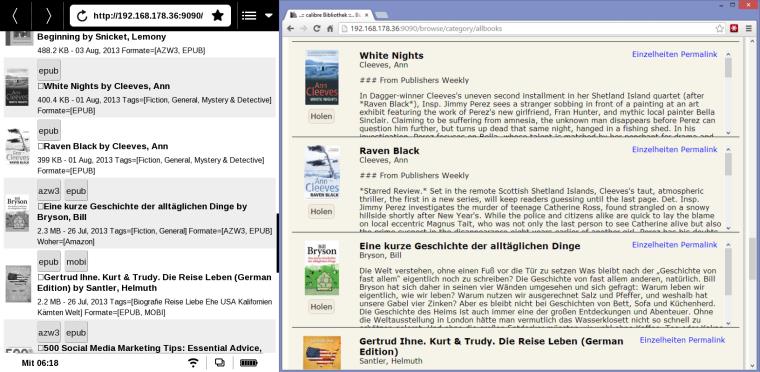760x372 pixels.
Task: Click Raven Black description scroll-up arrow
Action: click(x=728, y=149)
